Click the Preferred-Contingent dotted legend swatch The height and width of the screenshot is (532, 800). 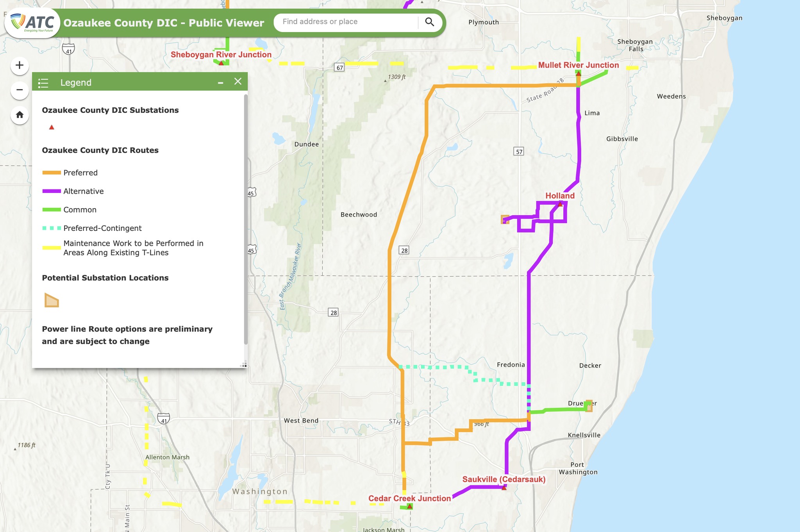click(x=52, y=228)
